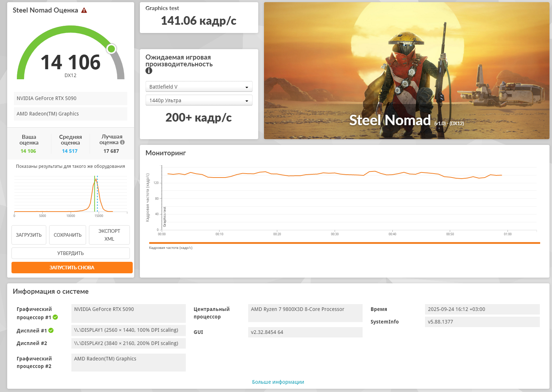The image size is (552, 392).
Task: Click the timestamp 2025-09-24 16:12 +03:00
Action: 482,309
